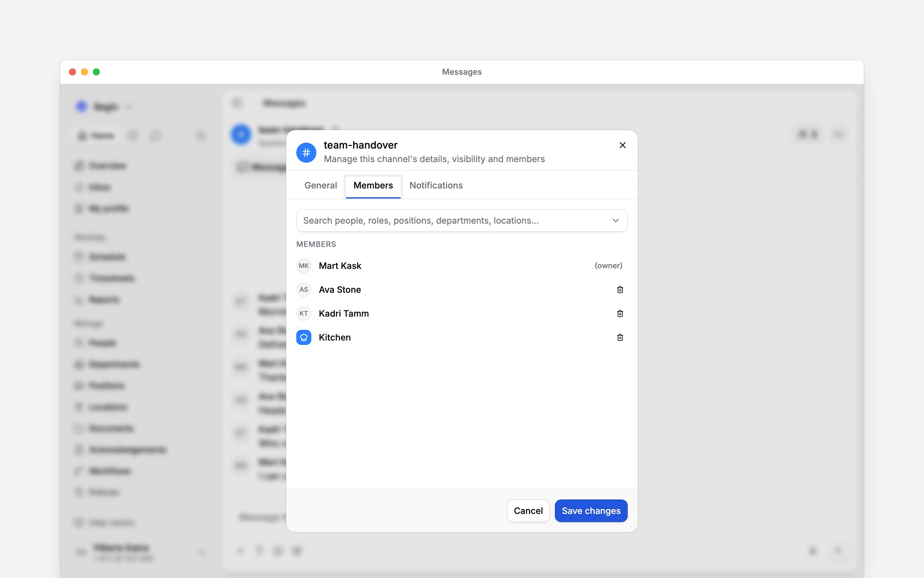Click the team-handover dialog title
Image resolution: width=924 pixels, height=578 pixels.
tap(360, 145)
